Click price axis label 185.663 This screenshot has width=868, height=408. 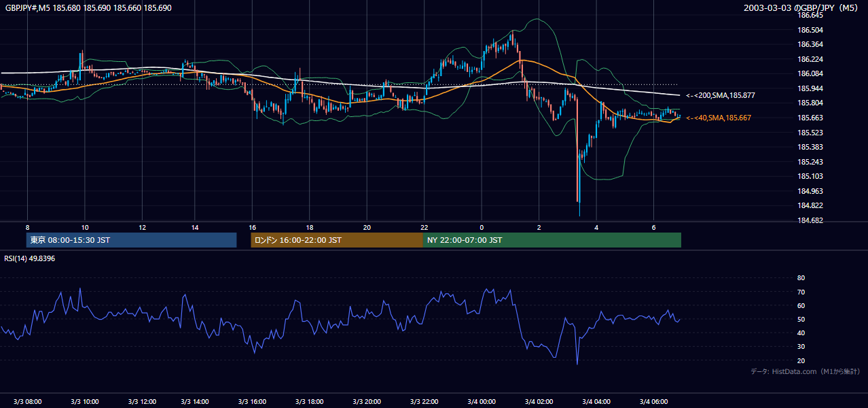click(x=810, y=118)
